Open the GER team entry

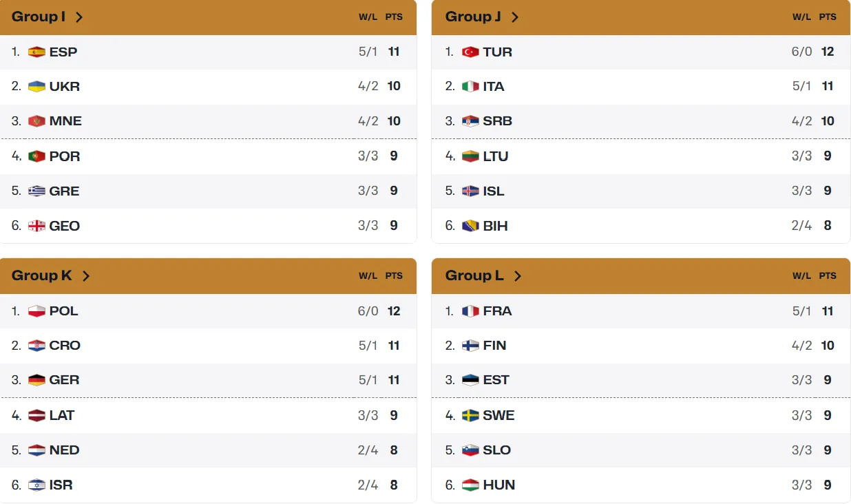(x=208, y=380)
